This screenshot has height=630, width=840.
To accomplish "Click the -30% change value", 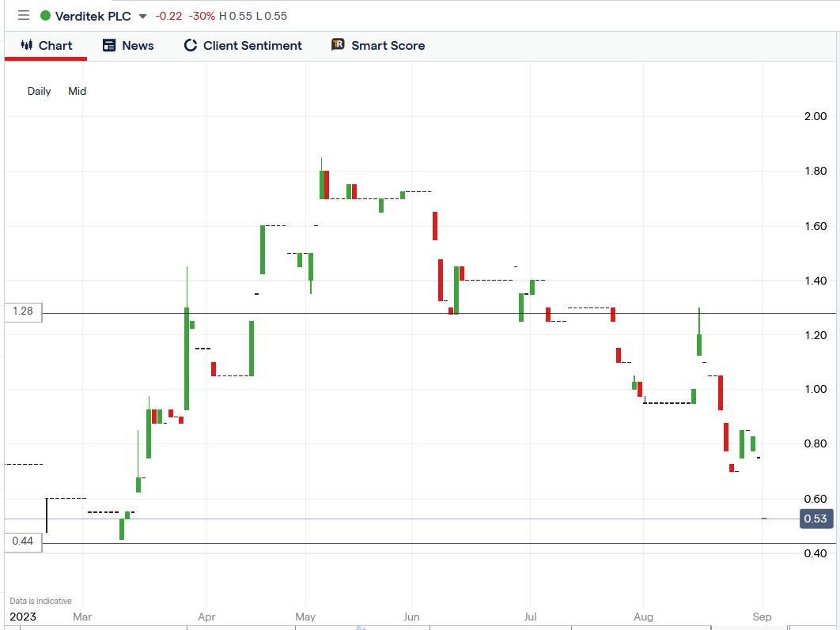I will coord(202,16).
